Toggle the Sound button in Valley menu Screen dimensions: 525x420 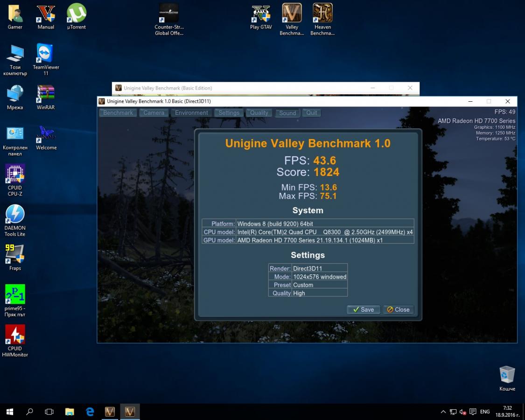click(x=287, y=113)
